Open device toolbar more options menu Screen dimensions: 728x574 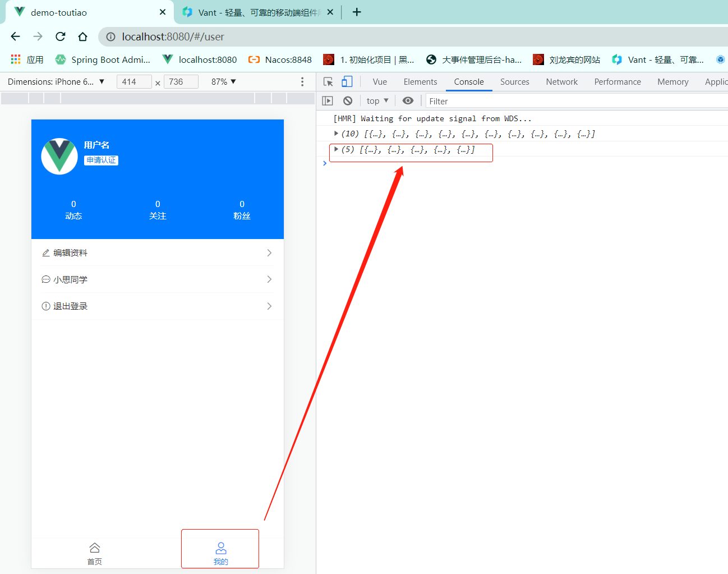(x=302, y=82)
